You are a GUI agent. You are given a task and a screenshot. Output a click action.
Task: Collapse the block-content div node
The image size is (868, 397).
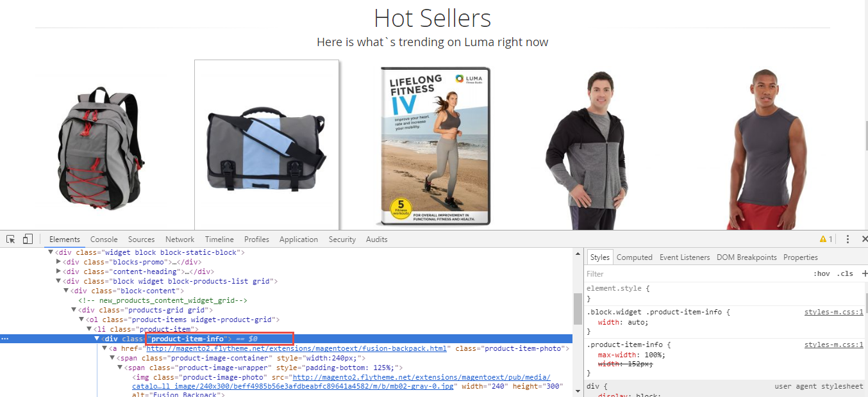pos(67,291)
